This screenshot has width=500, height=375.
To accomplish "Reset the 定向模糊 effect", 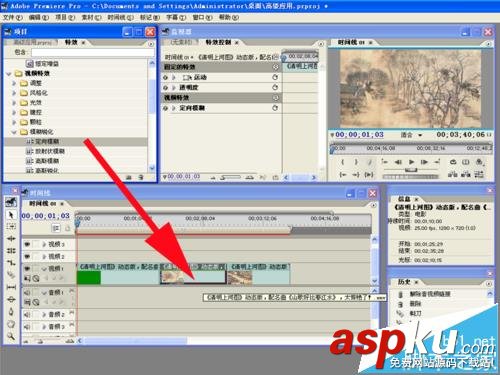I will tap(275, 108).
